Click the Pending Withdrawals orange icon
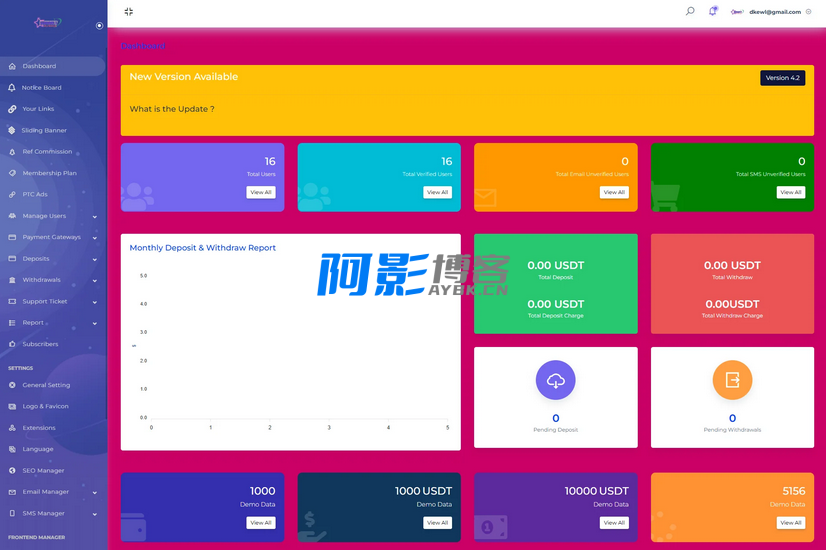The height and width of the screenshot is (550, 826). (732, 380)
